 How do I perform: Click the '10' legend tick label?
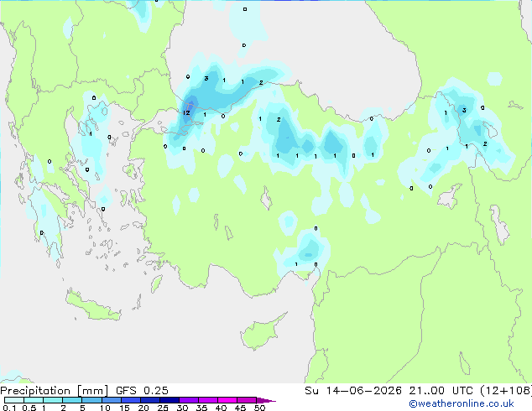(105, 408)
